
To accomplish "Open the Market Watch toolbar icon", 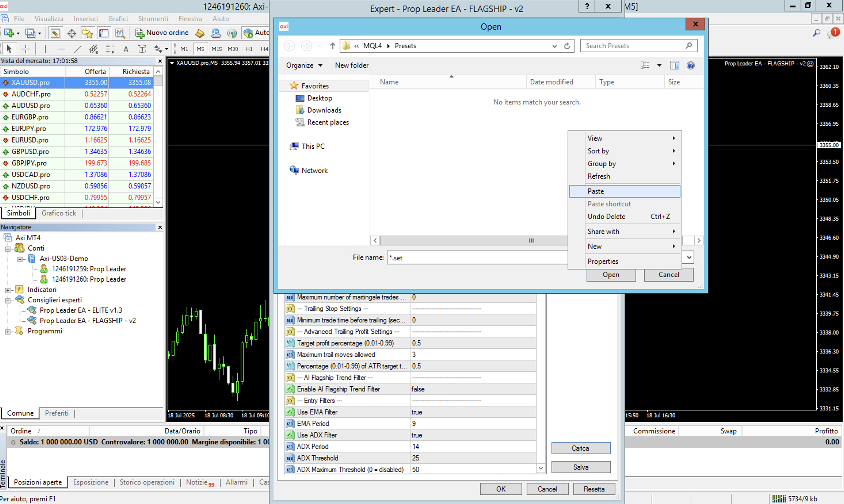I will tap(55, 33).
